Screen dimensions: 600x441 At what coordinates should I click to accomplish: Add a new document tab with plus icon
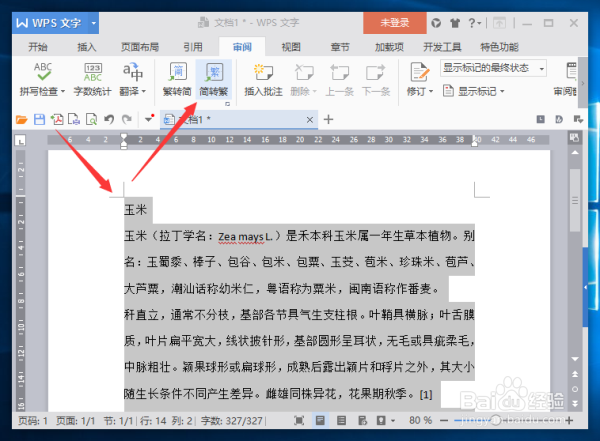click(328, 119)
